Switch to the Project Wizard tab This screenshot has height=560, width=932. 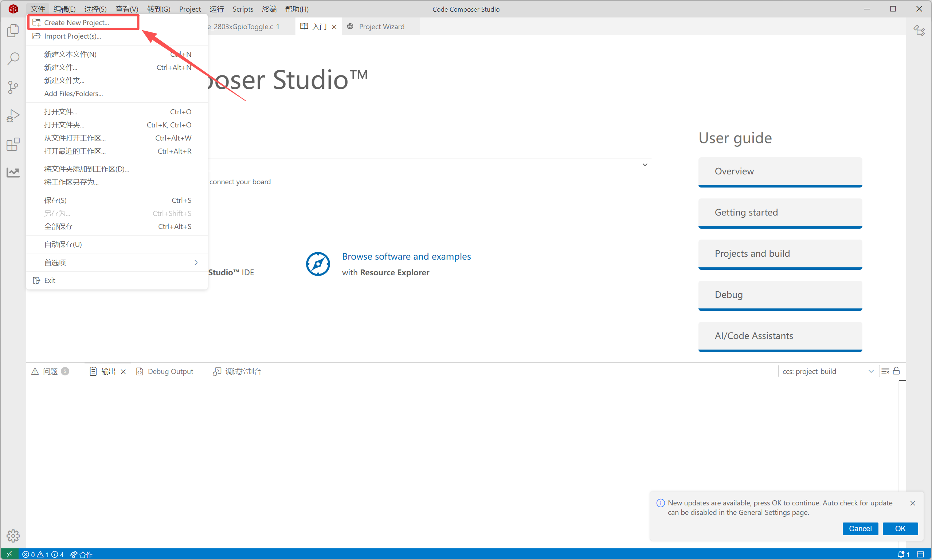381,27
